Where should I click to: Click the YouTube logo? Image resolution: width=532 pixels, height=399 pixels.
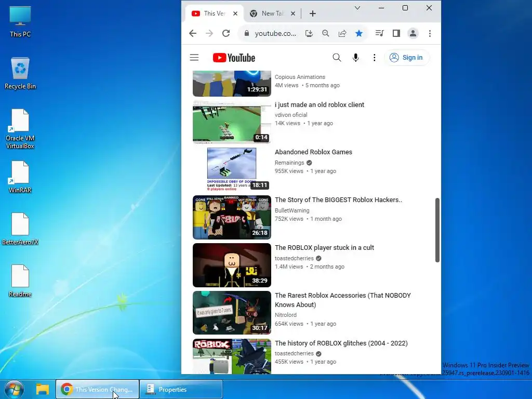(x=234, y=58)
